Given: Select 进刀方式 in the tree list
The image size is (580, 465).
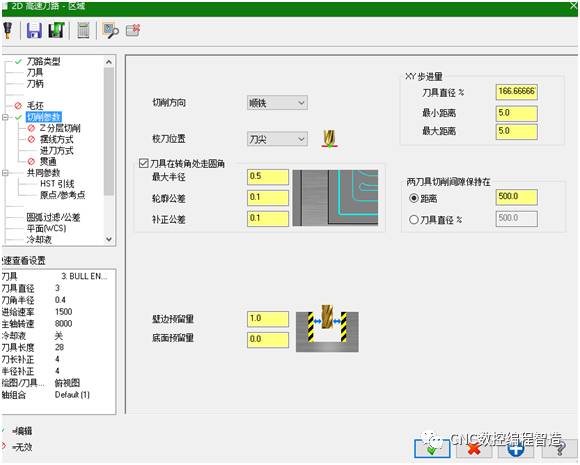Looking at the screenshot, I should click(x=57, y=151).
